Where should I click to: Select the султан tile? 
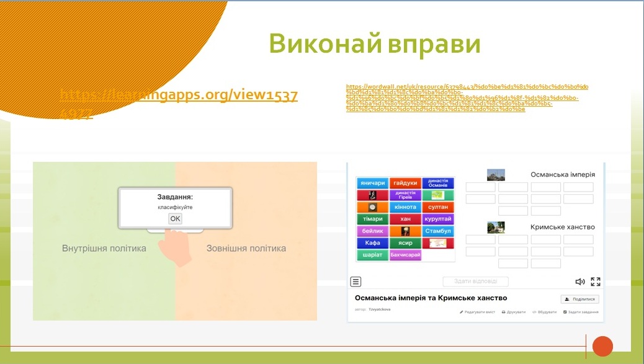coord(438,207)
